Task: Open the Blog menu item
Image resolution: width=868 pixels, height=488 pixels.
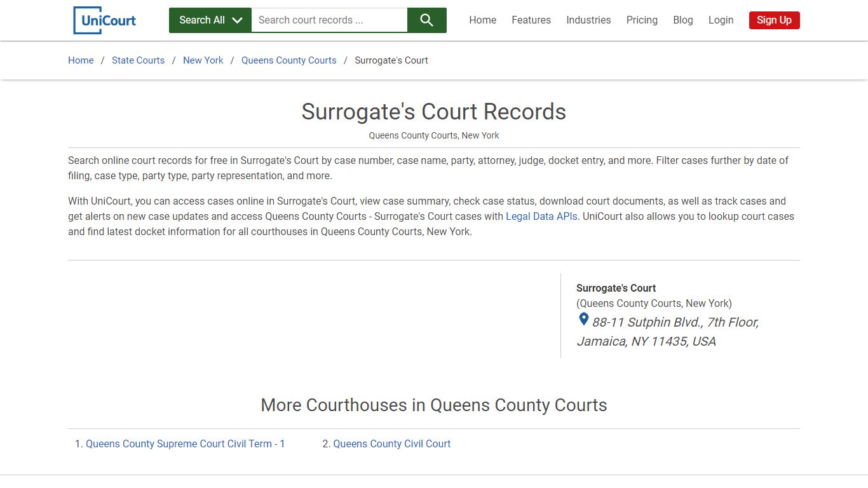Action: (683, 20)
